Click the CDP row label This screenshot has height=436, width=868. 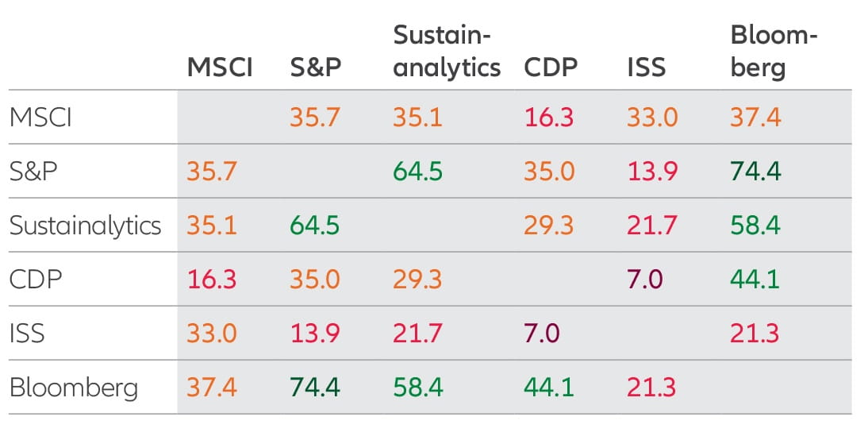[x=36, y=279]
